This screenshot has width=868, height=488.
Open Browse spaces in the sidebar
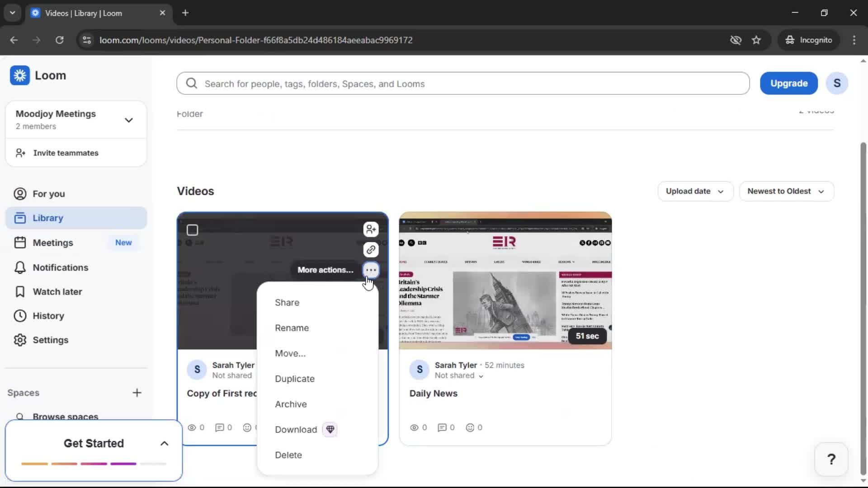point(66,416)
